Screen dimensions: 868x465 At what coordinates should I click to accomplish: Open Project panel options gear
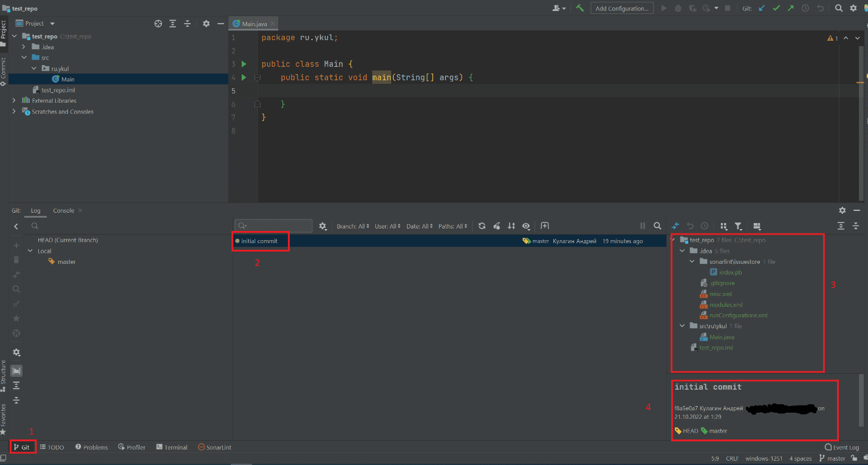tap(206, 23)
